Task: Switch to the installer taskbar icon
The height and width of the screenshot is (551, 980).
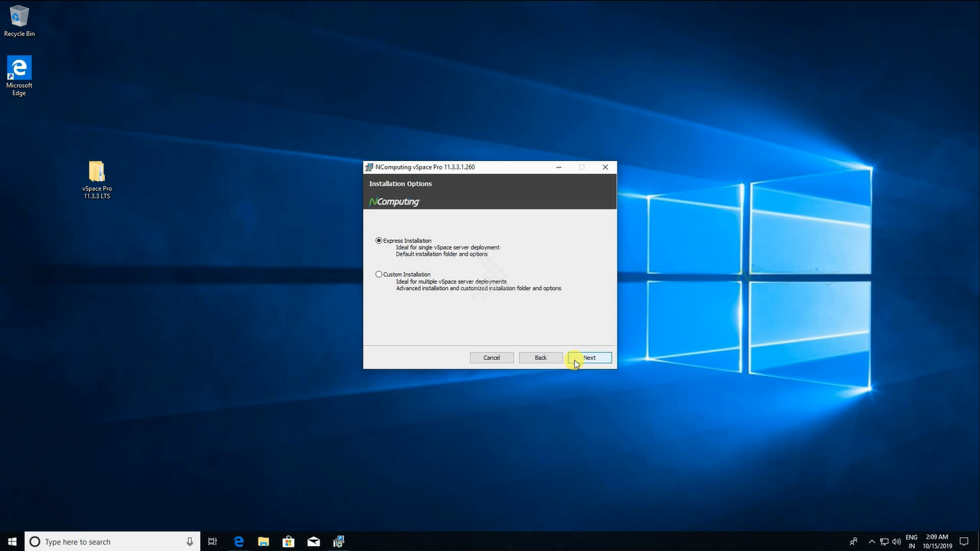Action: (x=339, y=542)
